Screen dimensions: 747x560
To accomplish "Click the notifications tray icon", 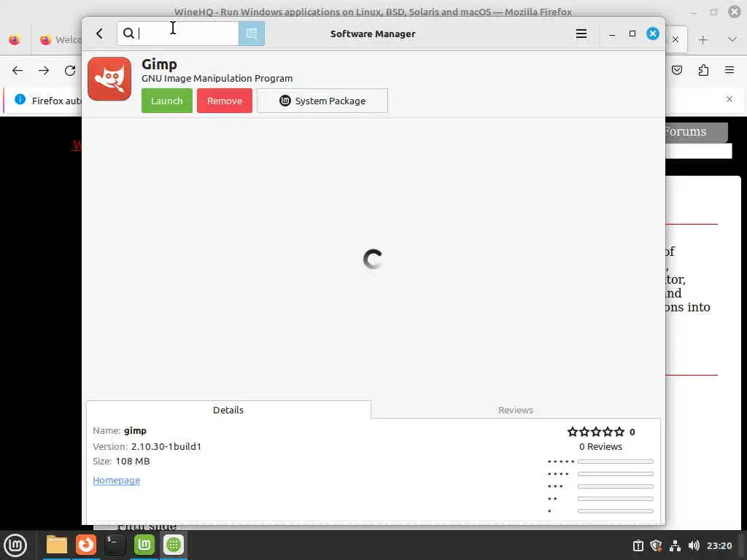I will pyautogui.click(x=638, y=545).
